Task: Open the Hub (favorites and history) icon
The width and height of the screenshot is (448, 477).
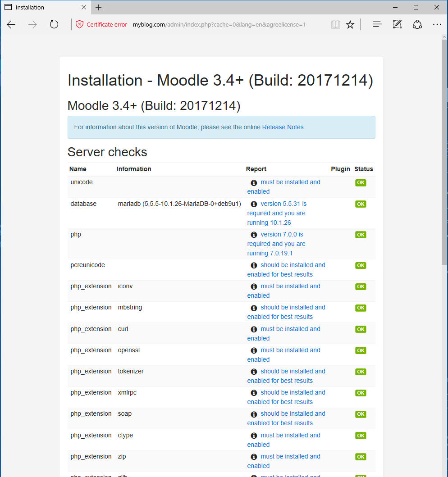Action: coord(377,24)
